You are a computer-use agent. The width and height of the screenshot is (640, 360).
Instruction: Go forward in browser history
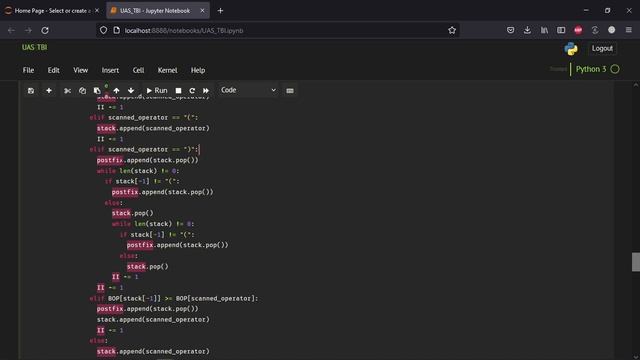[x=28, y=30]
